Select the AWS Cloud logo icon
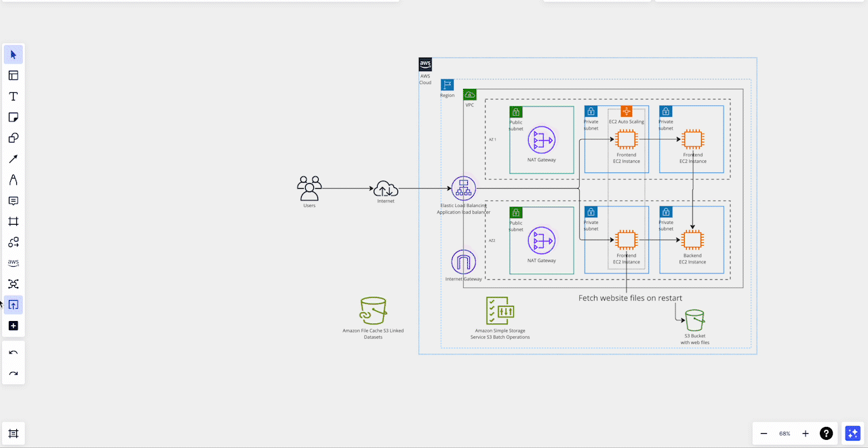The image size is (868, 448). coord(425,64)
